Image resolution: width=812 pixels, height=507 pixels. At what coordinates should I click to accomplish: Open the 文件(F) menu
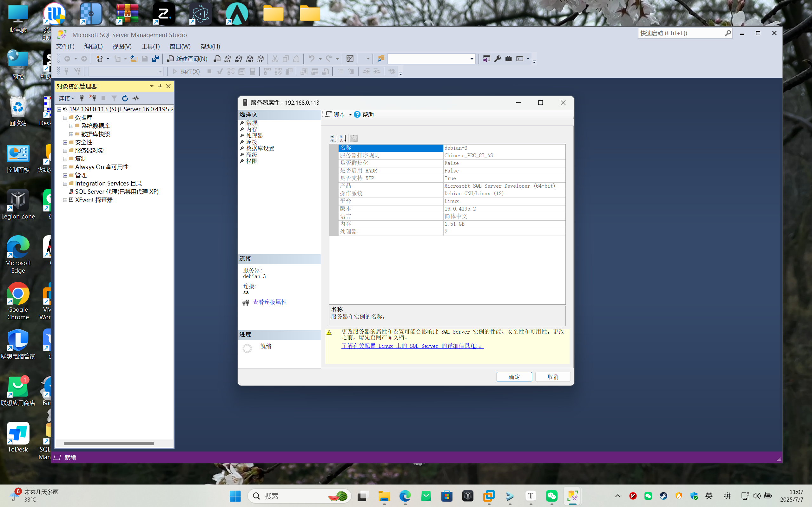pos(65,46)
